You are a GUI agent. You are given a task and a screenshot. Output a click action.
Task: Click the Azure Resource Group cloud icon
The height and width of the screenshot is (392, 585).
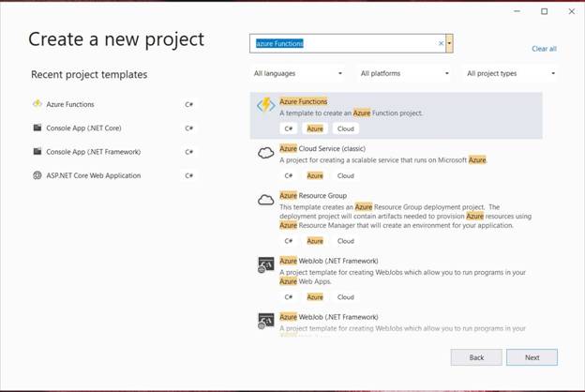coord(266,200)
